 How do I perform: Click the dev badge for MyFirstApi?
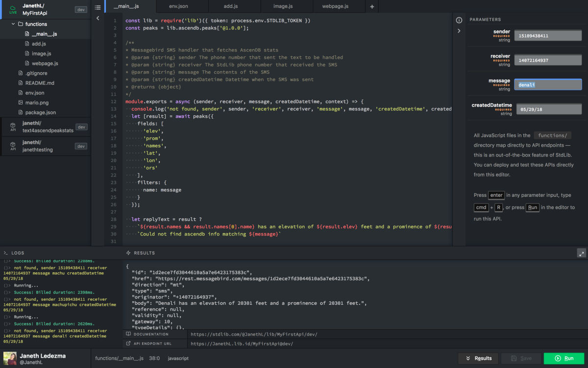(81, 9)
